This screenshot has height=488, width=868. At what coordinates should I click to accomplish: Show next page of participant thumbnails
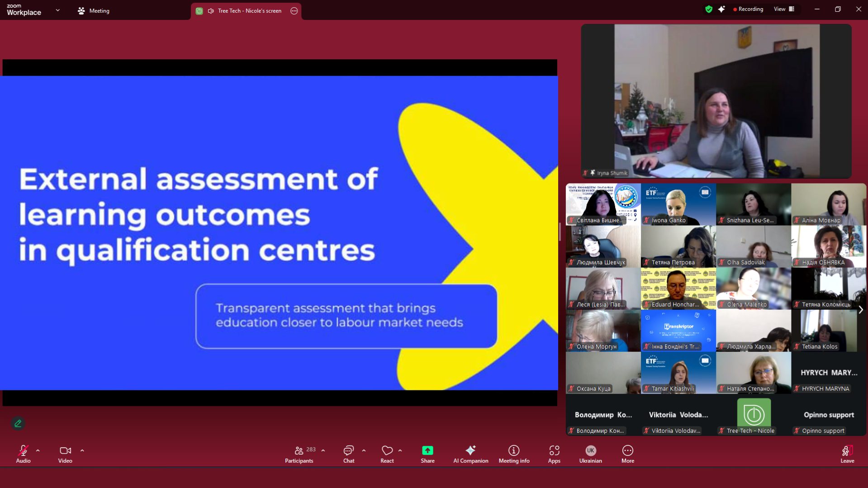click(861, 310)
